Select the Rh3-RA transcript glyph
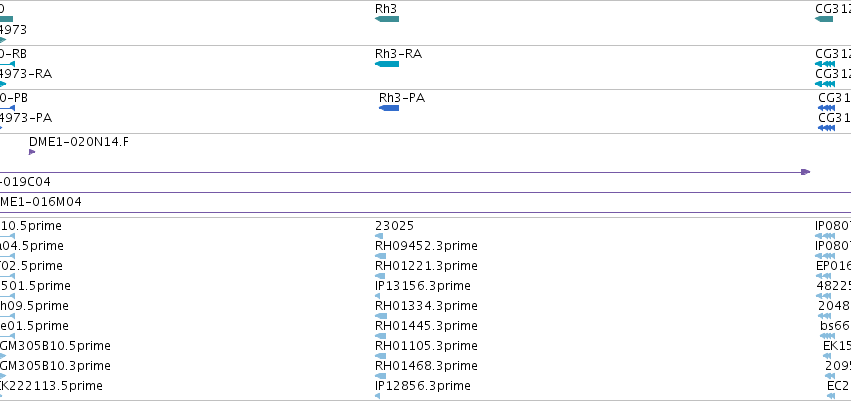Viewport: 851px width, 401px height. 387,64
